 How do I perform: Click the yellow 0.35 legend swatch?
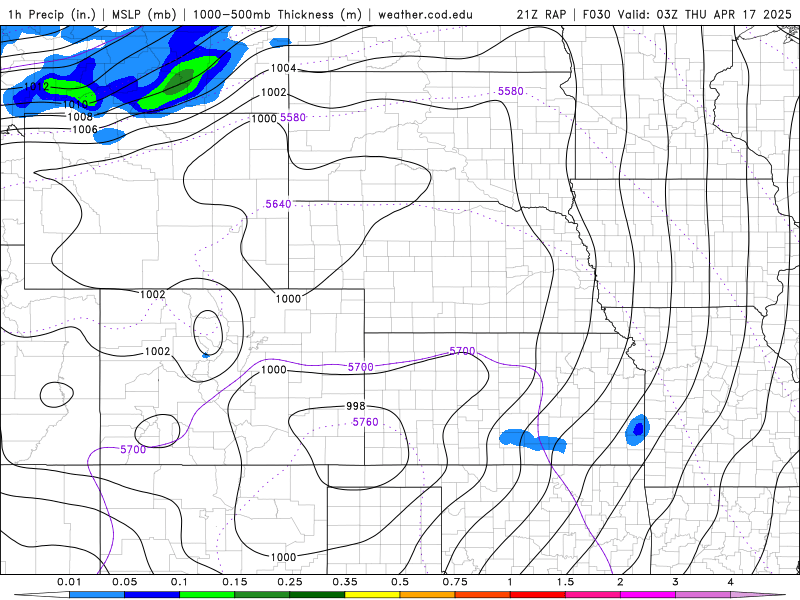(x=372, y=595)
